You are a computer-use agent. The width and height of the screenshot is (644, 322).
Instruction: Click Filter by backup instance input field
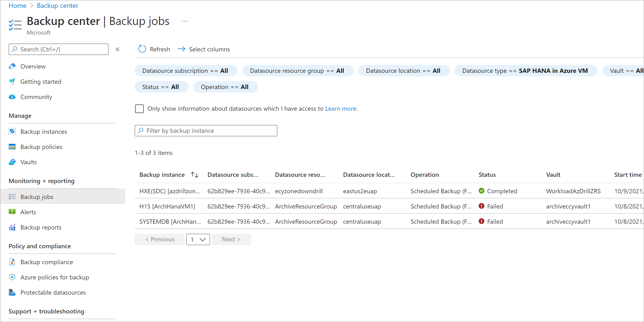[206, 131]
